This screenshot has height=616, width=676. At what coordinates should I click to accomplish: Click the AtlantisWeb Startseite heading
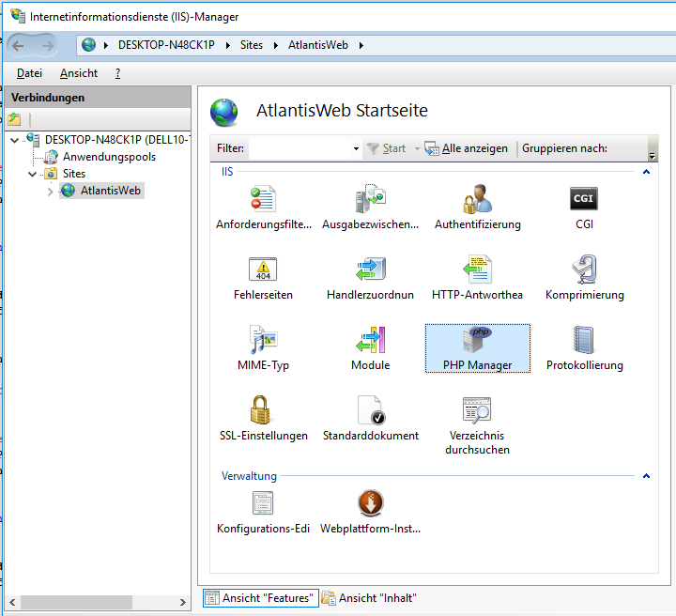click(342, 111)
